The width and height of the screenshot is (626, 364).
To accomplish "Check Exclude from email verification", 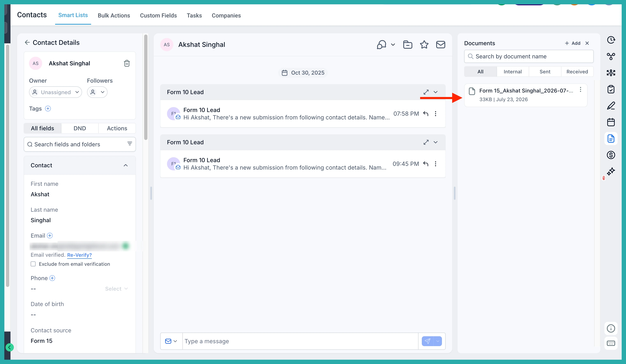I will pyautogui.click(x=33, y=264).
